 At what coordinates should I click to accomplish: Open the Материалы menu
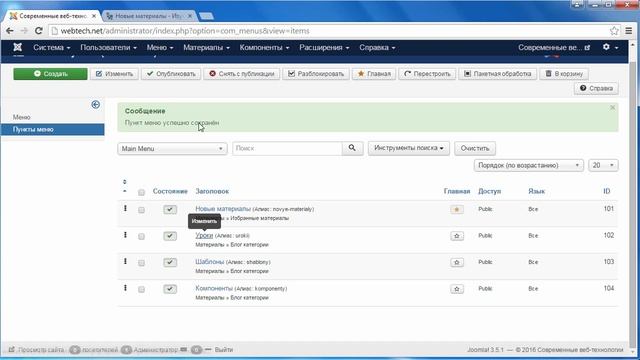[206, 47]
